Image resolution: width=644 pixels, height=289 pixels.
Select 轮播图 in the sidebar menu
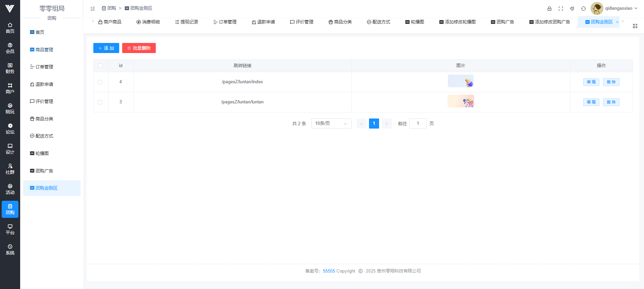click(x=42, y=153)
